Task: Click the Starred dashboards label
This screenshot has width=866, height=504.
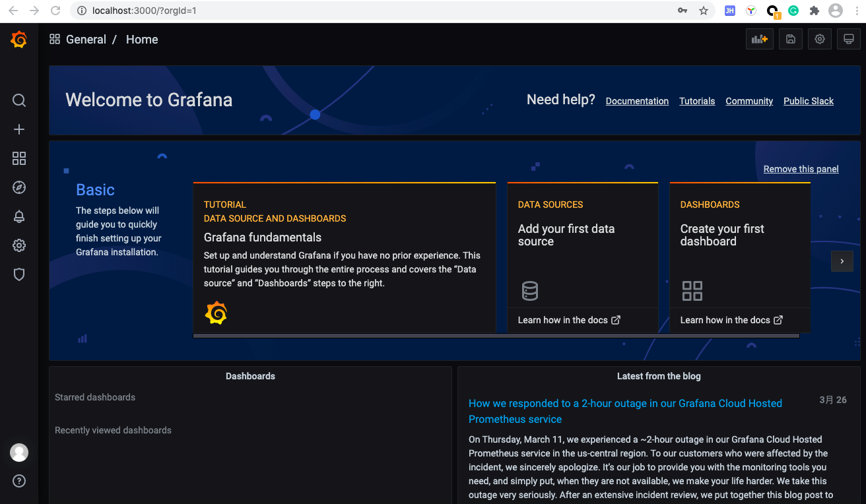Action: [95, 397]
